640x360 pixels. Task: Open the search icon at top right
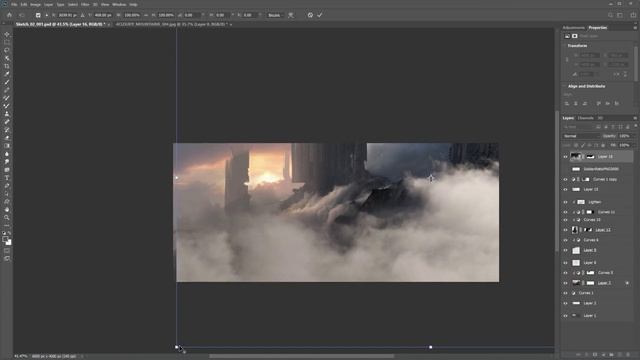coord(610,15)
